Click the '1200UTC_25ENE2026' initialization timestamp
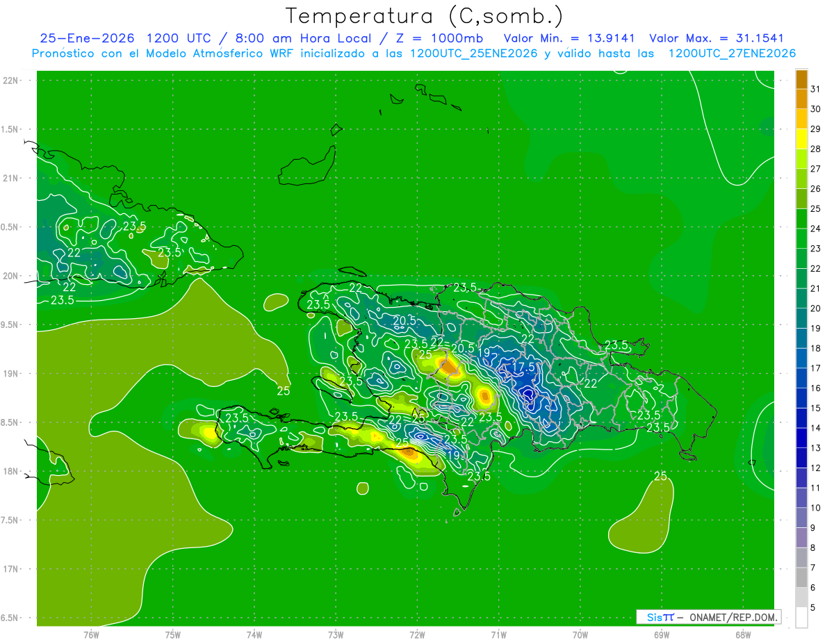 point(473,53)
